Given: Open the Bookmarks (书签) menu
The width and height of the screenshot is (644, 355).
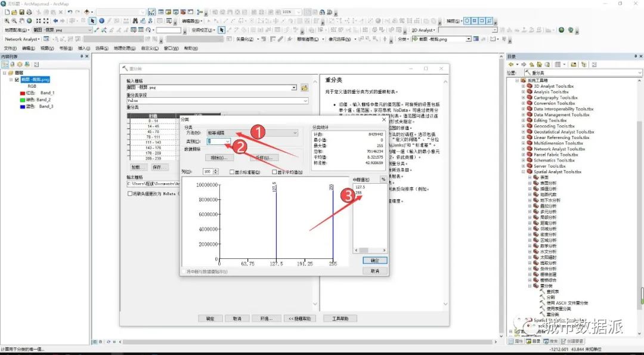Looking at the screenshot, I should 66,48.
